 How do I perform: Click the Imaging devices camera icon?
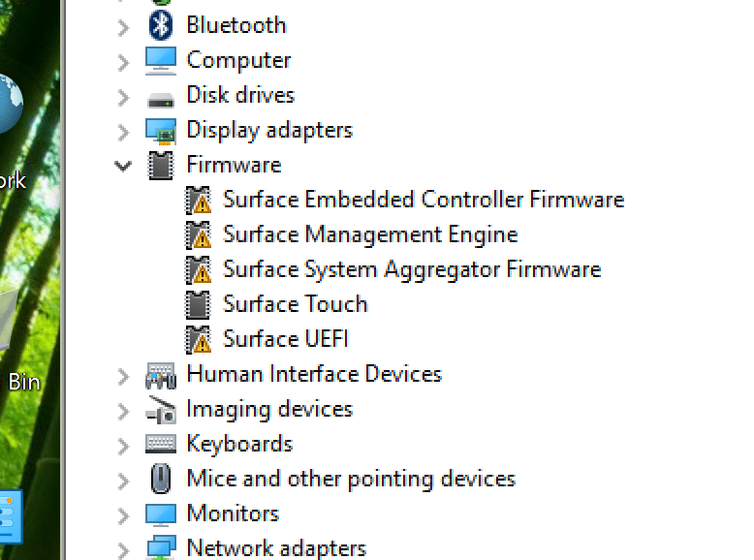pos(161,410)
